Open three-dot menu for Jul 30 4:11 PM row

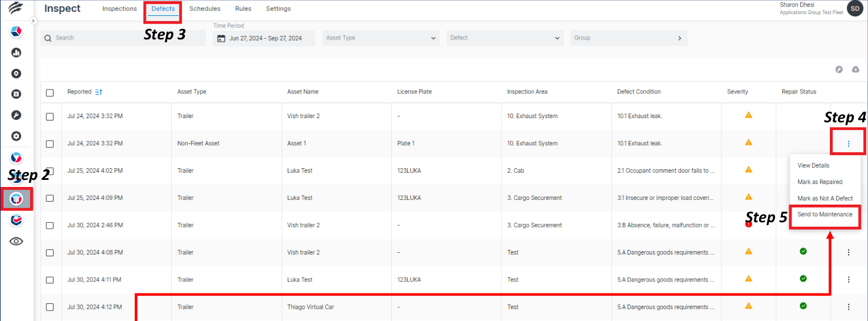click(849, 279)
